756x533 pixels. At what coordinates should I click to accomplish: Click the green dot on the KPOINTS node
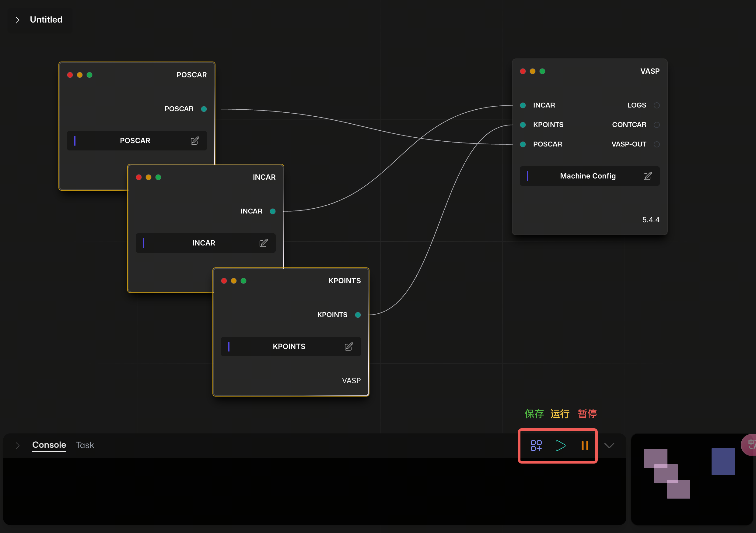click(x=243, y=281)
